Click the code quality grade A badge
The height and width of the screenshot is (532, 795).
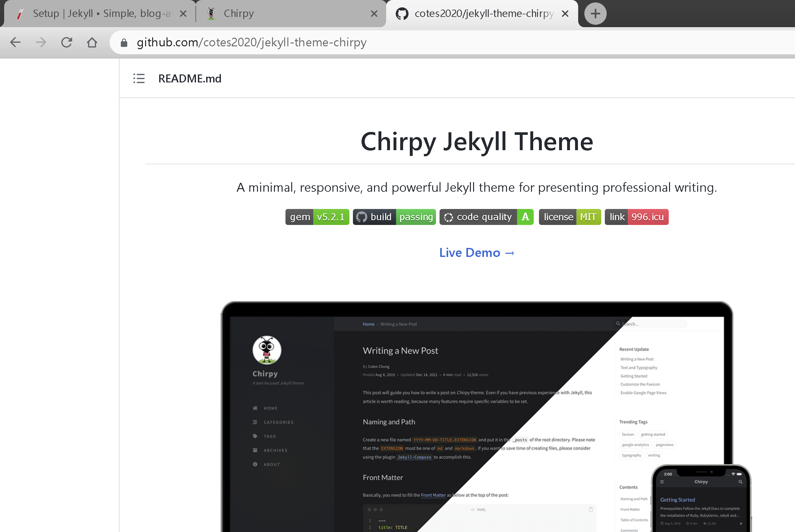click(524, 216)
